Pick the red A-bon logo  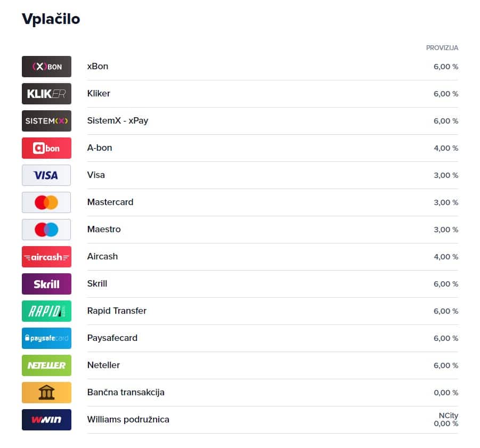point(46,148)
